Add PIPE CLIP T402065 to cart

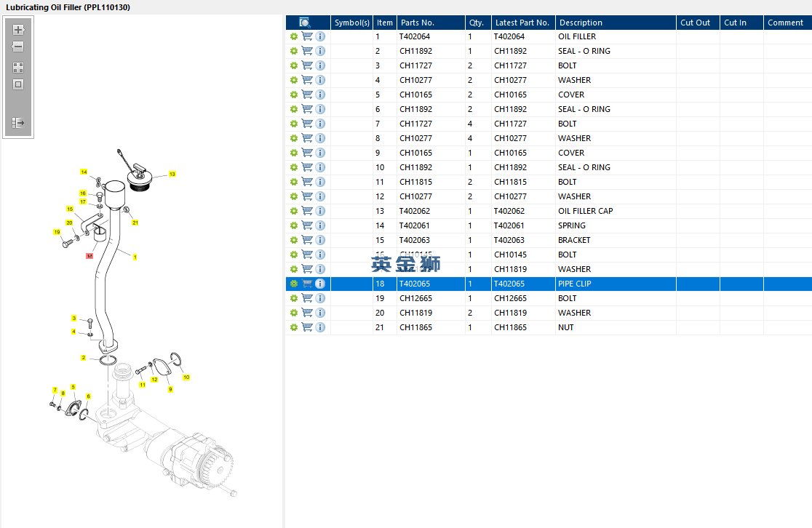coord(307,284)
